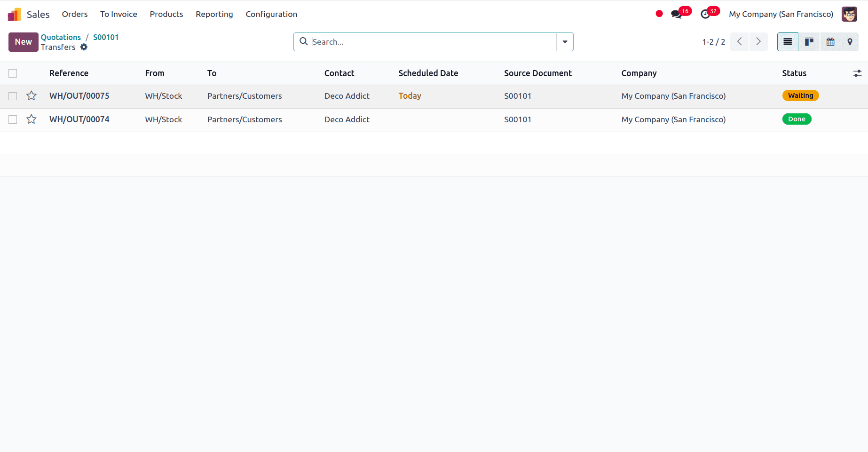Click the Done status badge
The height and width of the screenshot is (452, 868).
pyautogui.click(x=797, y=119)
